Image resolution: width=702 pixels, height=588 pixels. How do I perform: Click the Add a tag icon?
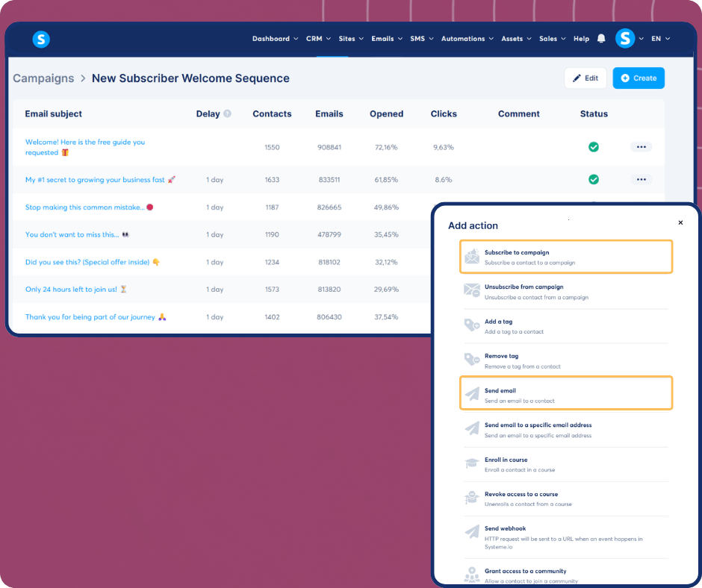pyautogui.click(x=472, y=326)
